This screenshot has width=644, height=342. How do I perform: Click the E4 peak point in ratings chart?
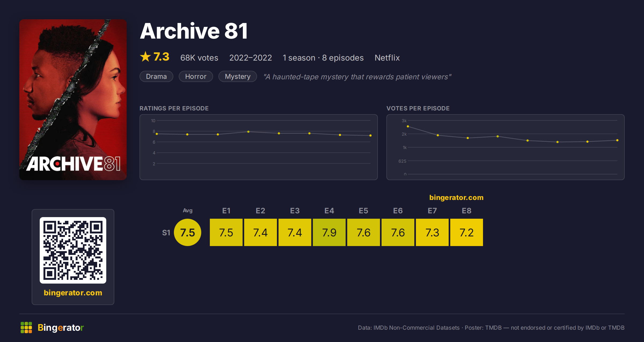click(248, 132)
